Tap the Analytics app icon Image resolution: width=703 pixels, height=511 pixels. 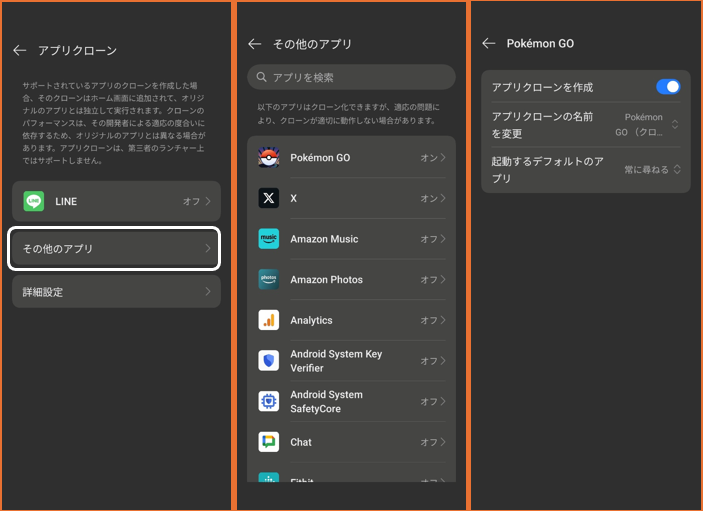click(268, 320)
